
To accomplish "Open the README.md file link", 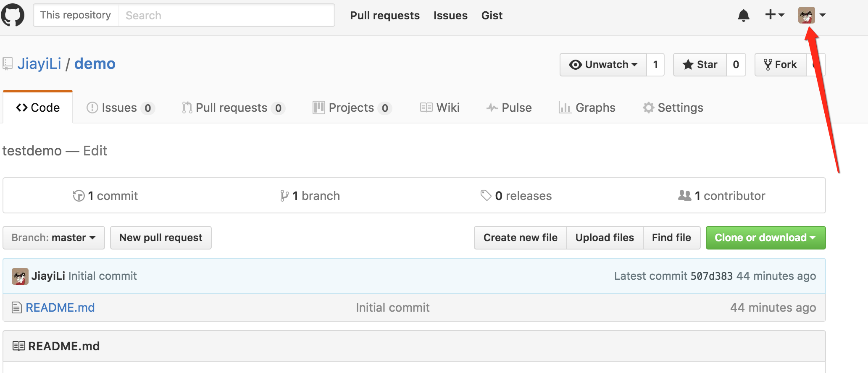I will coord(60,307).
